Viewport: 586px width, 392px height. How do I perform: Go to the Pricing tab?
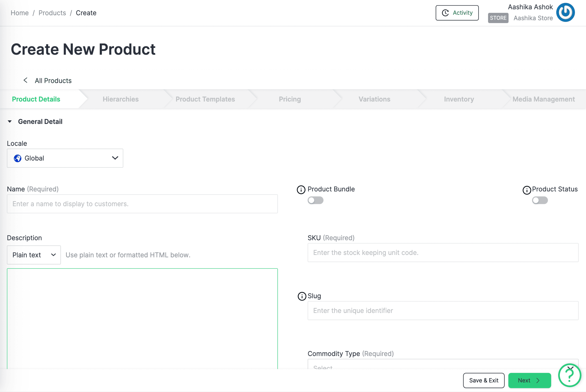coord(290,99)
